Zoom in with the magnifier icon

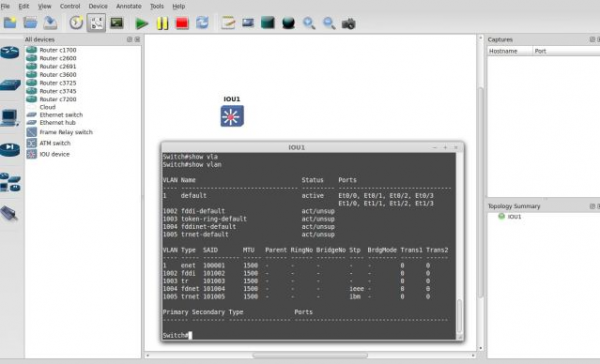(x=309, y=24)
